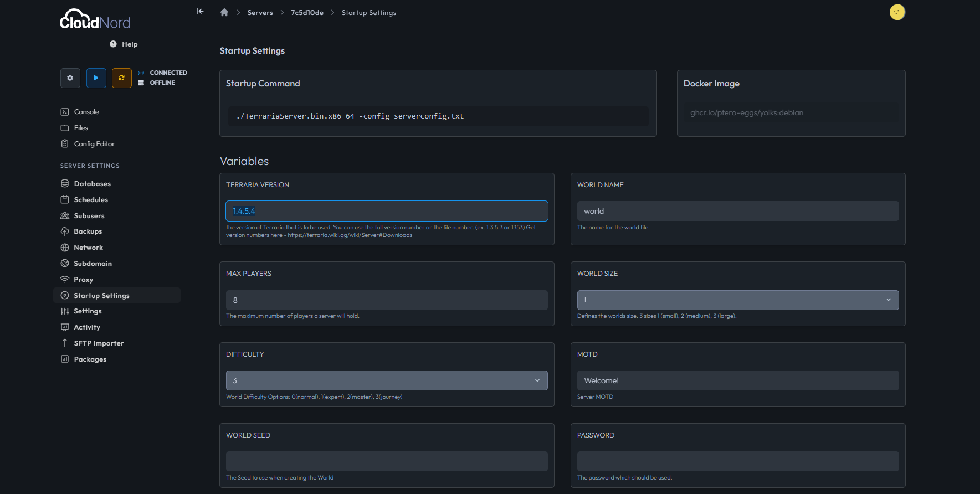Open Files in the sidebar
980x494 pixels.
point(81,128)
